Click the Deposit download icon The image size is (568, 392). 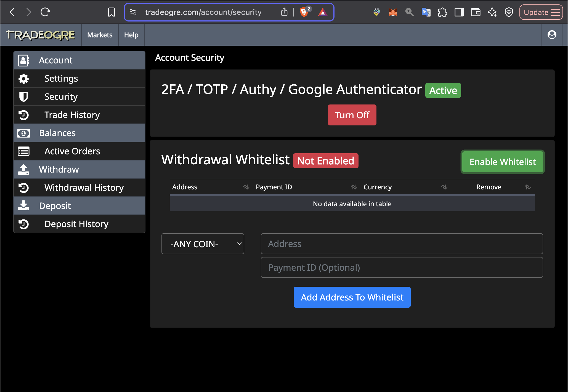tap(23, 206)
